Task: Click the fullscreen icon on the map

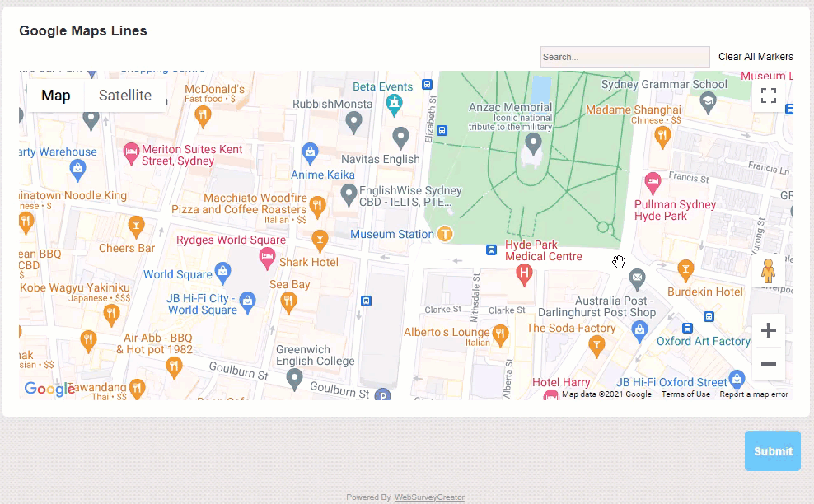Action: click(x=769, y=95)
